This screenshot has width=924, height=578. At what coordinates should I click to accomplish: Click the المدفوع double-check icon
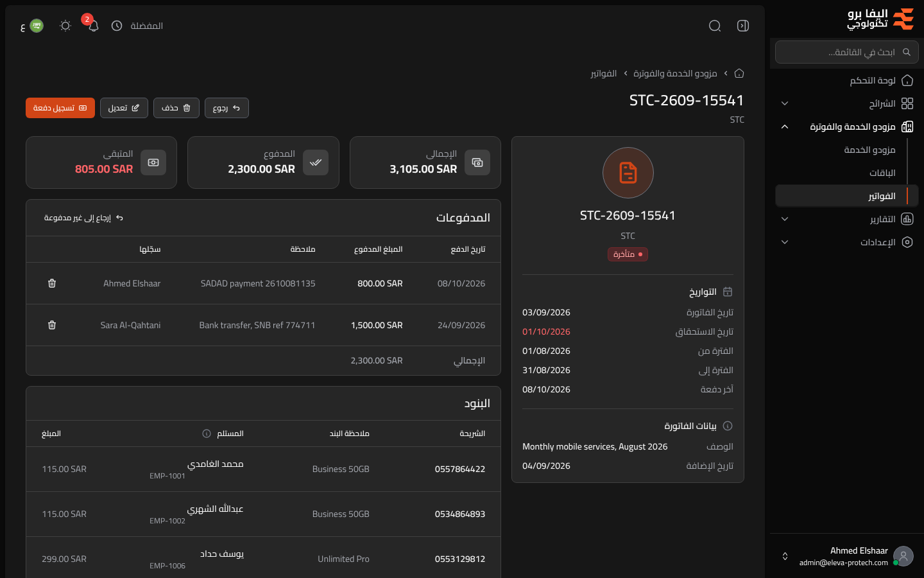(316, 162)
